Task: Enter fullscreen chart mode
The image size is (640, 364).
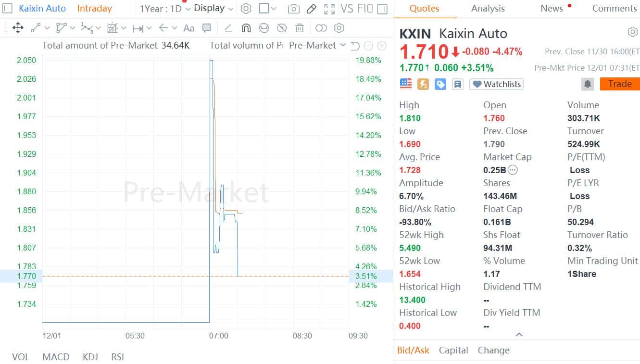Action: pyautogui.click(x=329, y=9)
